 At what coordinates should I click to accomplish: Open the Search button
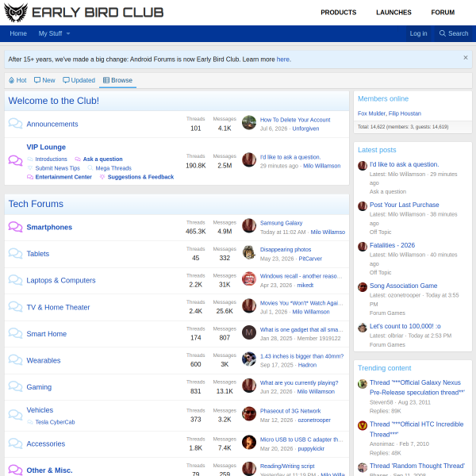(454, 33)
